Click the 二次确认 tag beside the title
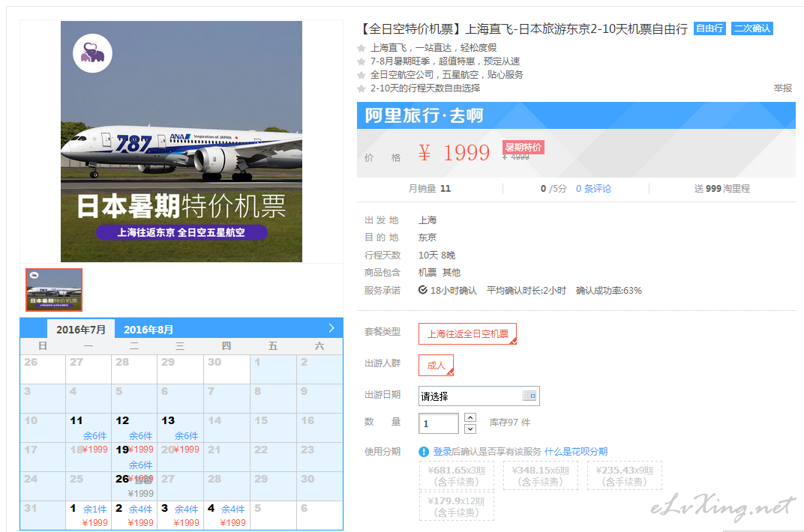The width and height of the screenshot is (804, 532). coord(751,28)
